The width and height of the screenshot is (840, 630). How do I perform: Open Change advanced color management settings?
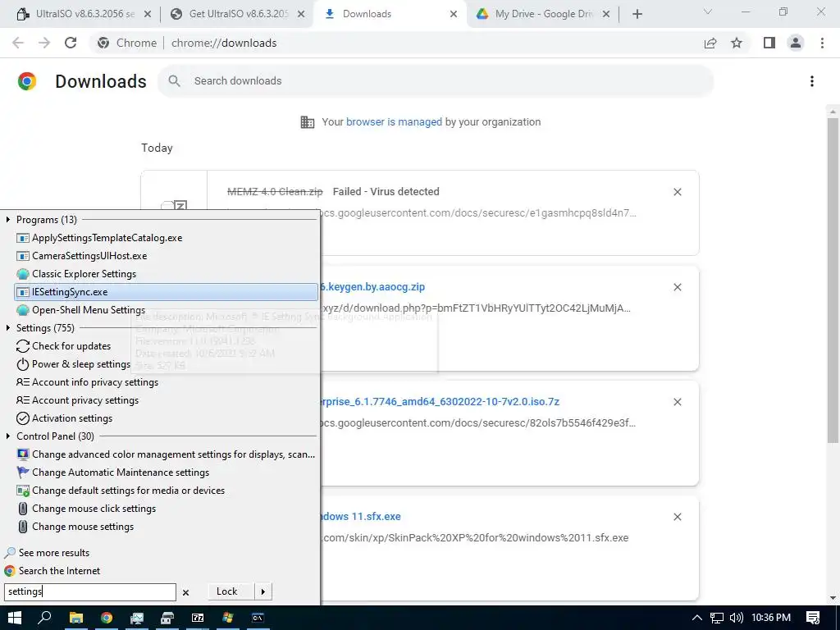point(167,454)
